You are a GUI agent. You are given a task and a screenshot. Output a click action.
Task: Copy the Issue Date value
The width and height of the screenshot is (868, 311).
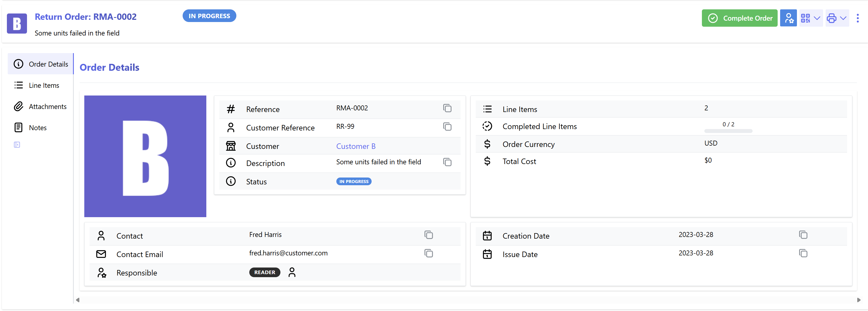(803, 253)
